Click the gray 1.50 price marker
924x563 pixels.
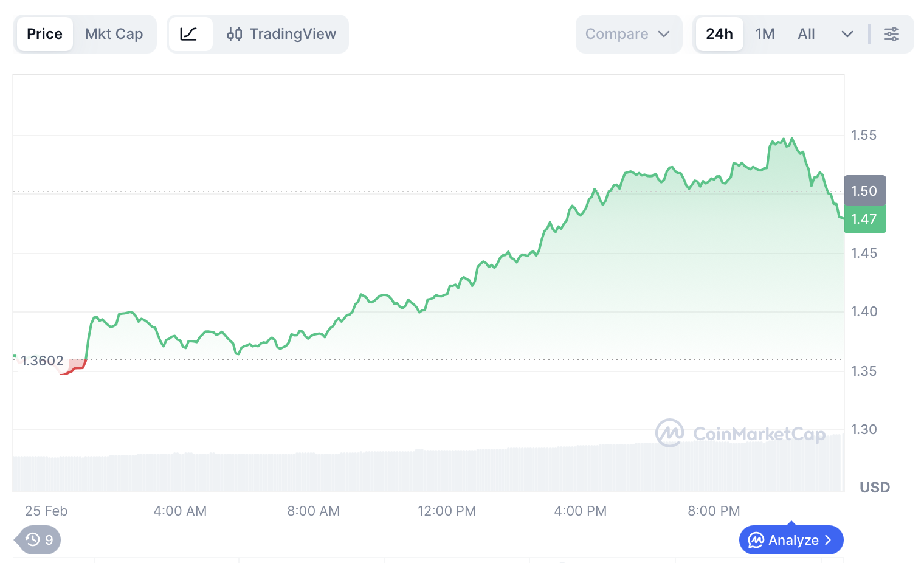[x=864, y=191]
